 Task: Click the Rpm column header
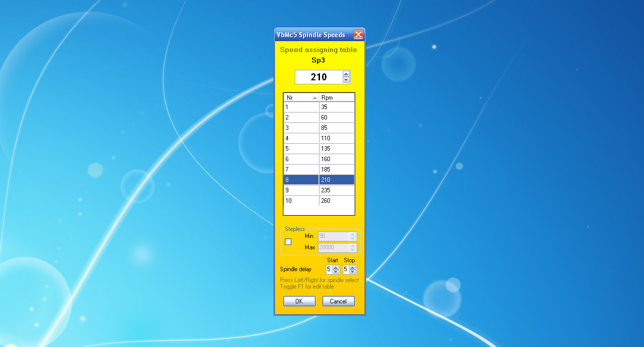(336, 98)
